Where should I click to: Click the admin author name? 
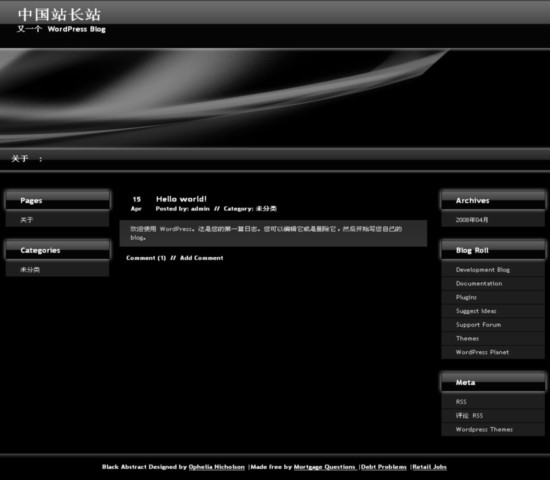(x=200, y=209)
